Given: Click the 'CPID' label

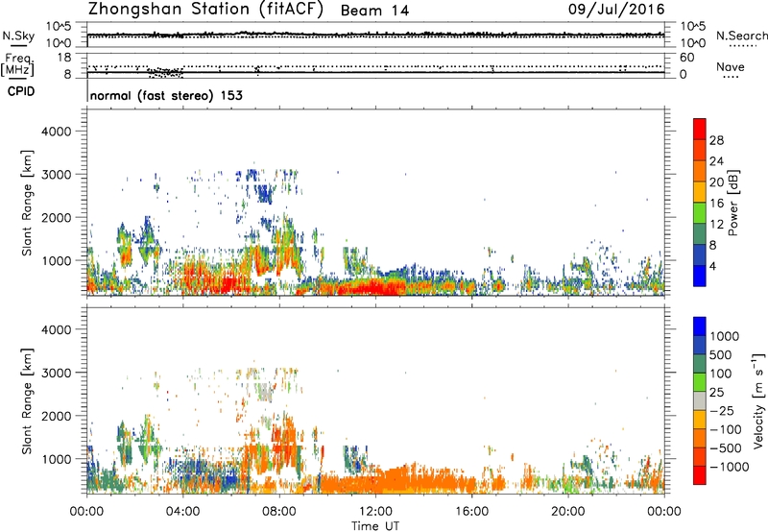Looking at the screenshot, I should (21, 91).
